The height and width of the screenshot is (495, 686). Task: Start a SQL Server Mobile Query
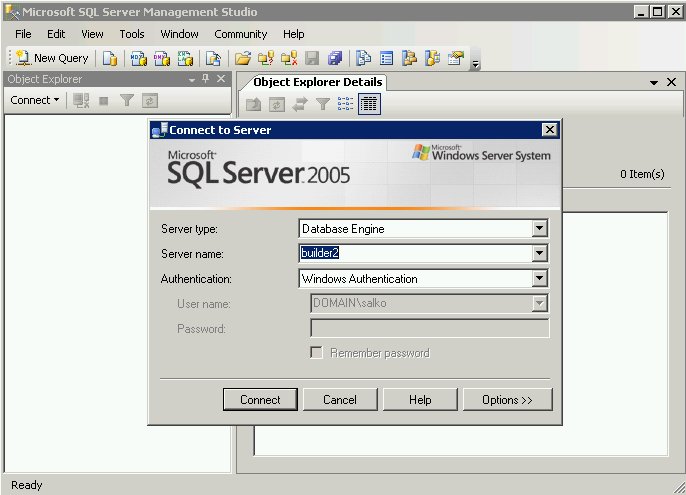pyautogui.click(x=213, y=58)
